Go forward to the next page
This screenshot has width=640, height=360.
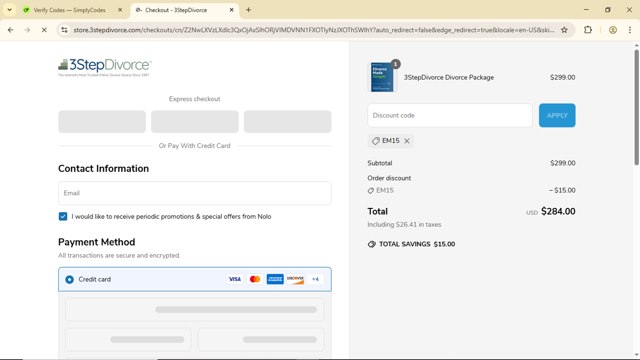[27, 30]
